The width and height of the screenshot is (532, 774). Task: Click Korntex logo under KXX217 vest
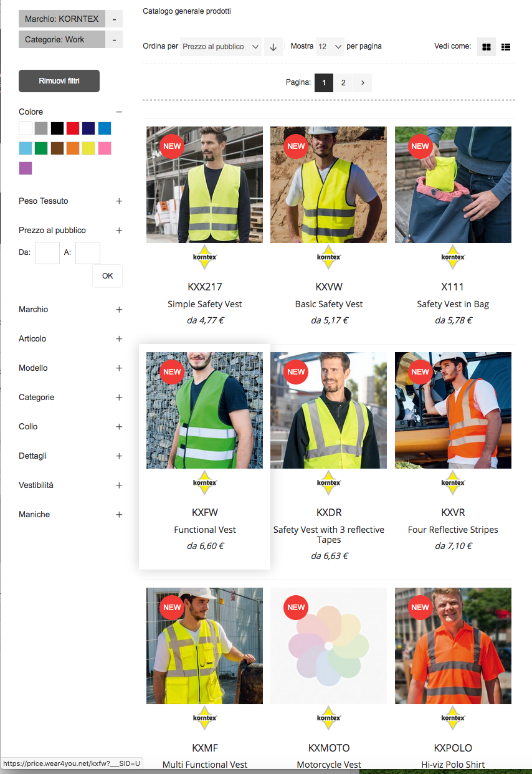[204, 257]
